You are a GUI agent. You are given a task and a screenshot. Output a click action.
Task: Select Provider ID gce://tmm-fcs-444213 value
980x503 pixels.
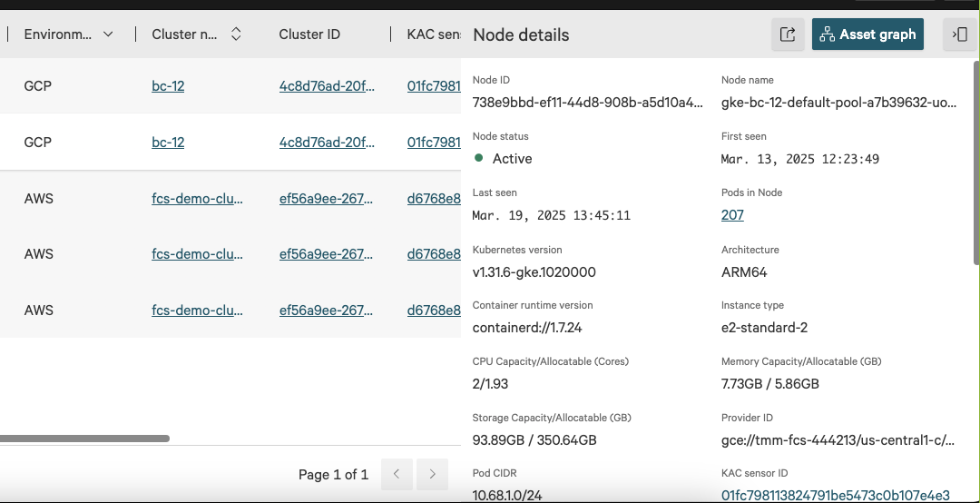[838, 440]
